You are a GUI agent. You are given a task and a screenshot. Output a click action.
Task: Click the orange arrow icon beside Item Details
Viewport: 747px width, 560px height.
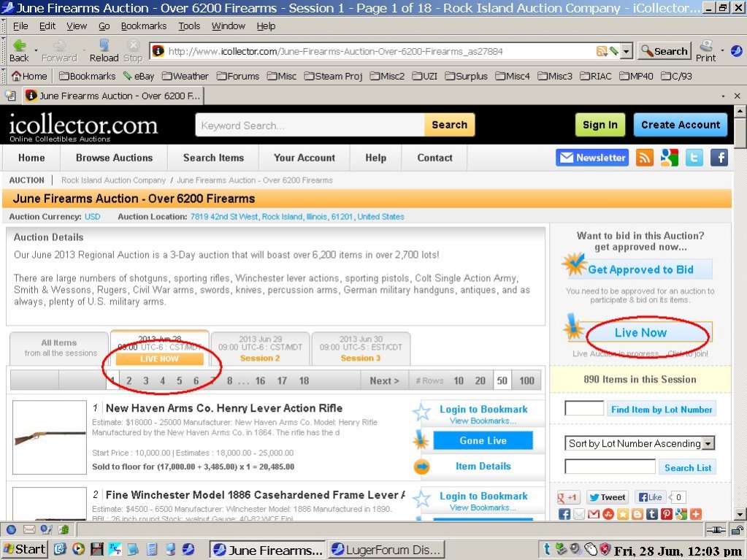coord(421,467)
